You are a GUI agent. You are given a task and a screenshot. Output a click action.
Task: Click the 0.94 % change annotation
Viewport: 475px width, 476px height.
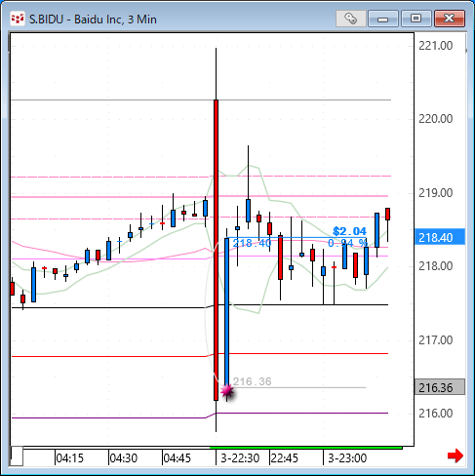[347, 243]
